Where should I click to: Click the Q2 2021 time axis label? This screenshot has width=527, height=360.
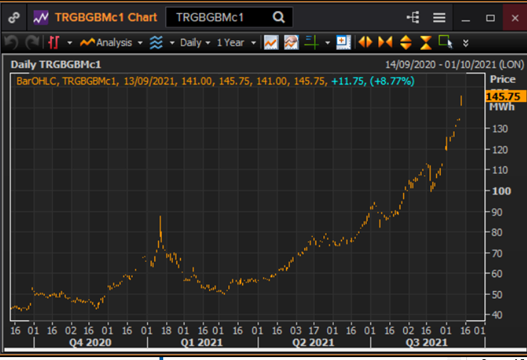(313, 343)
